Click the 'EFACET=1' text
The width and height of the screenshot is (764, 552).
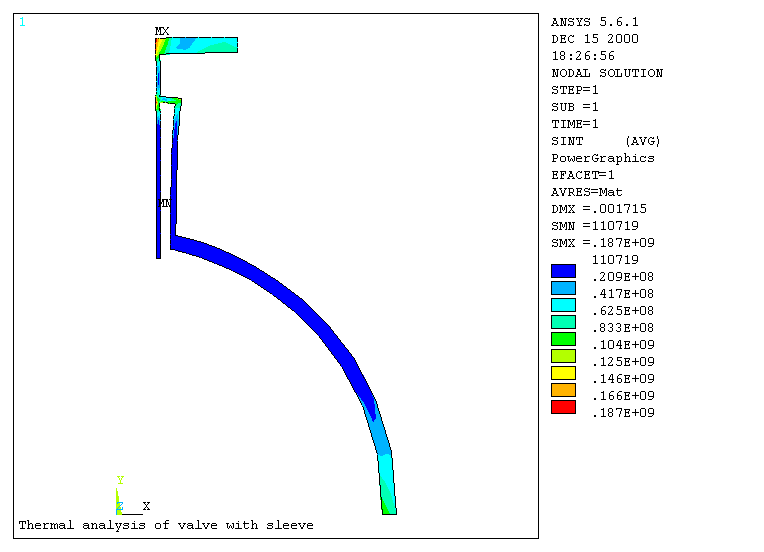pos(583,175)
